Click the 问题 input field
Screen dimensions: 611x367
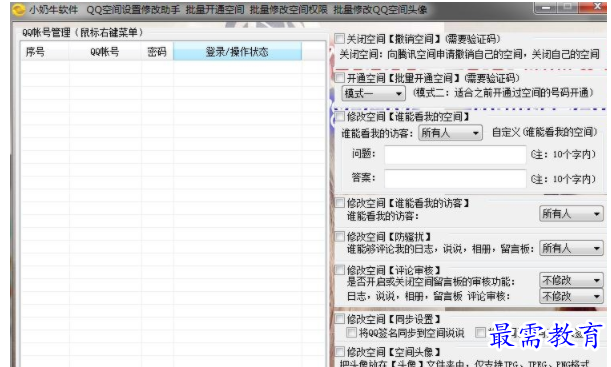tap(455, 155)
